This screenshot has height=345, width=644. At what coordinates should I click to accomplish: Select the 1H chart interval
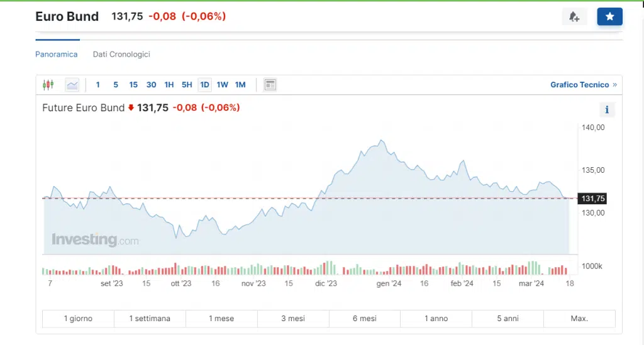(x=169, y=85)
